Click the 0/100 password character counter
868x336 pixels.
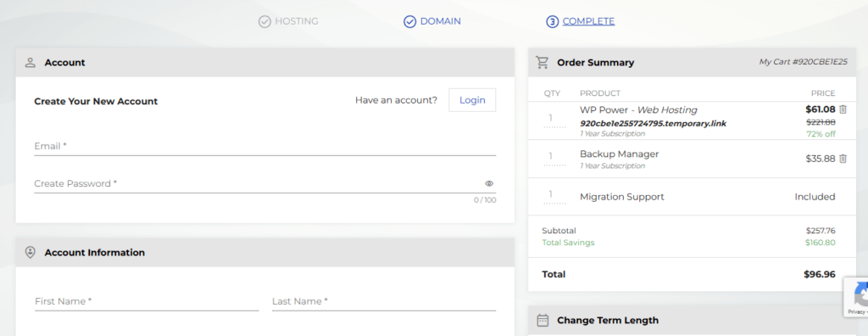pos(485,200)
